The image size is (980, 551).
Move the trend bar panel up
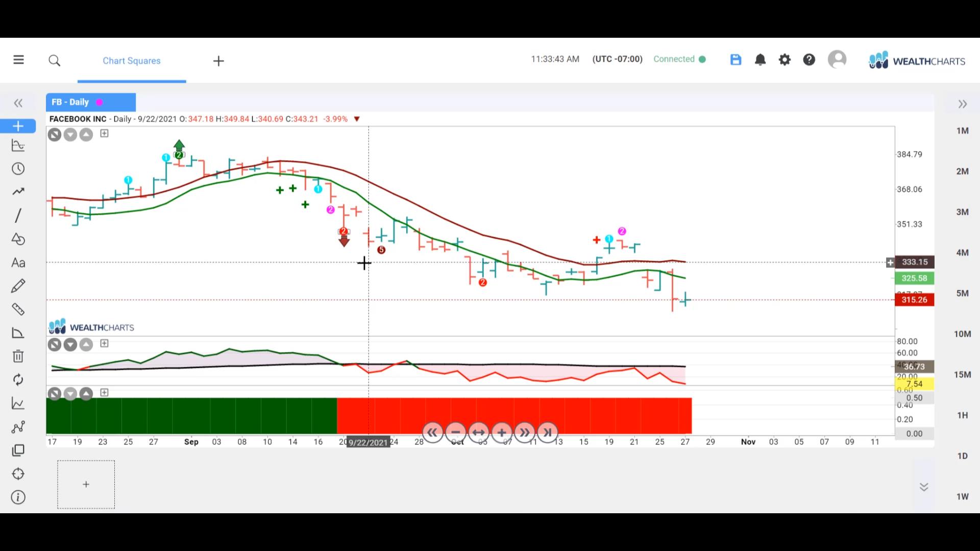[x=86, y=394]
